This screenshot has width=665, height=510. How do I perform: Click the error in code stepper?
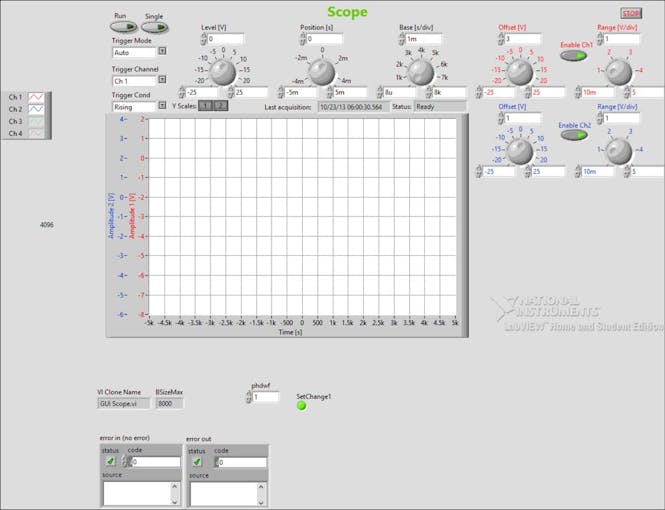click(x=126, y=462)
